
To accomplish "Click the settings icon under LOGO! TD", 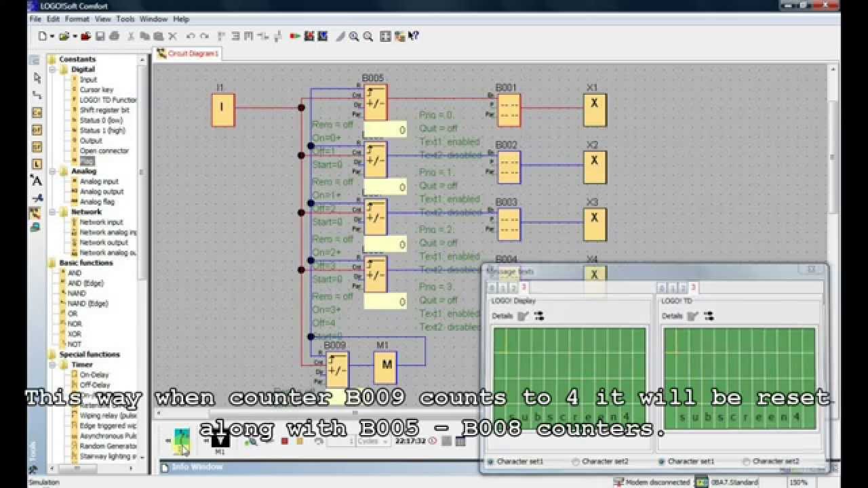I will pyautogui.click(x=709, y=316).
